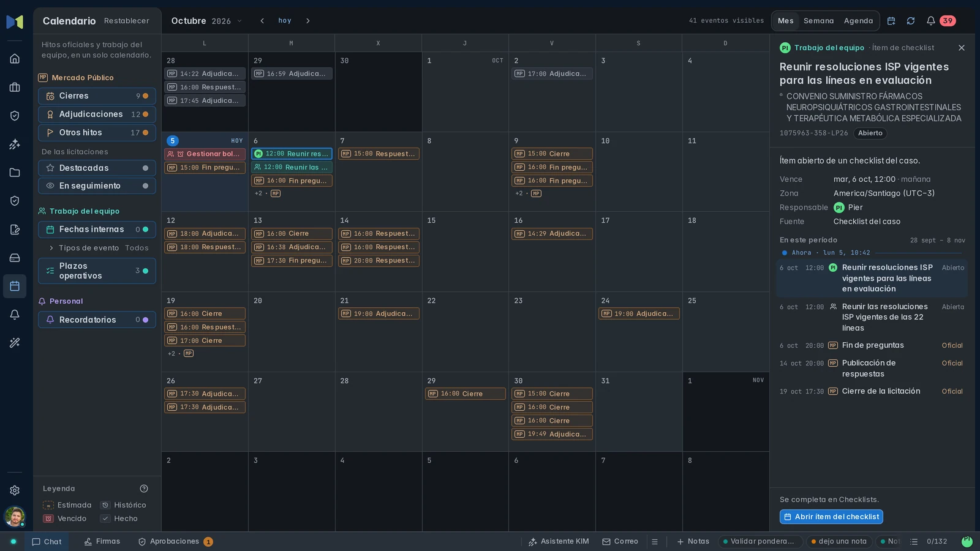Toggle the Cierres event filter

[97, 96]
